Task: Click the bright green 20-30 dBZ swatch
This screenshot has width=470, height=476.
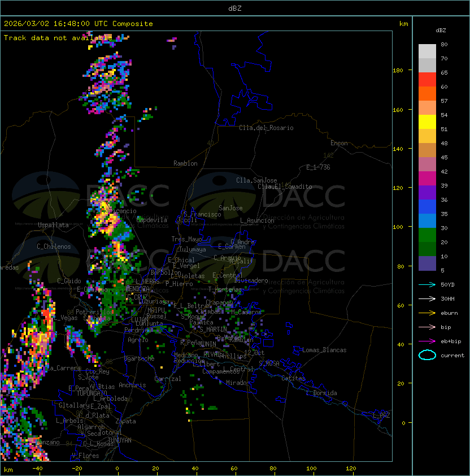Action: (x=427, y=235)
